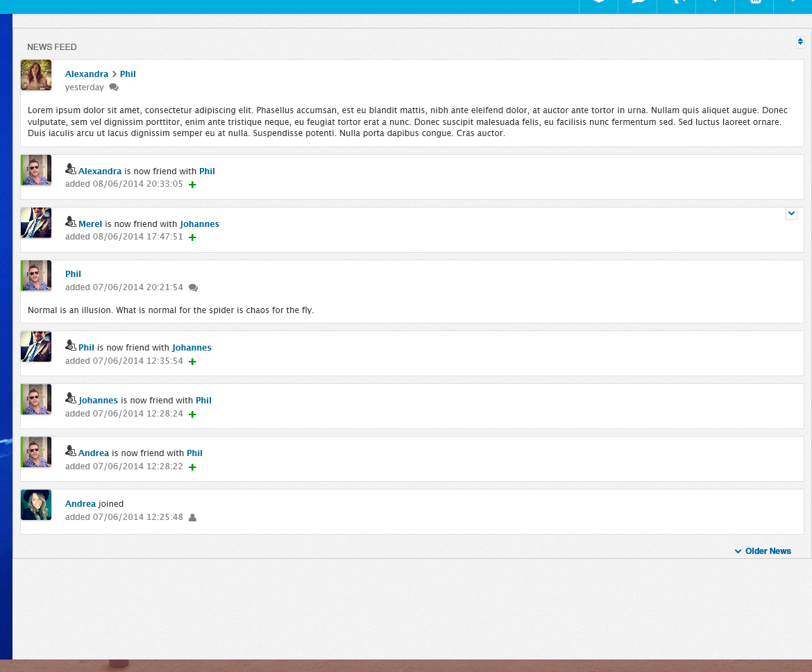The width and height of the screenshot is (812, 672).
Task: Click friend icon before 'Johannes is now friend'
Action: tap(70, 398)
